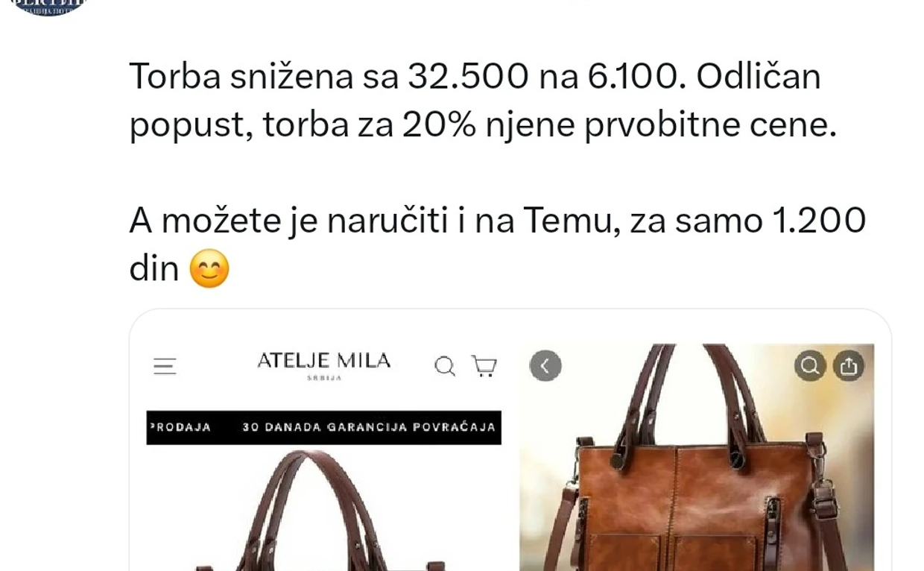Image resolution: width=924 pixels, height=571 pixels.
Task: Open the profile avatar at top left
Action: (48, 6)
